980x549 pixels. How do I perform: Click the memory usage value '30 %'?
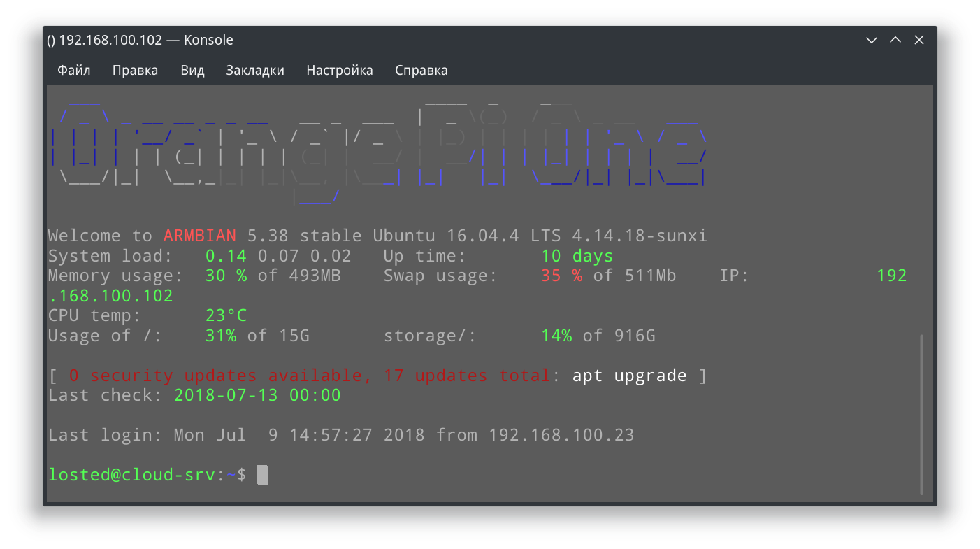tap(226, 276)
